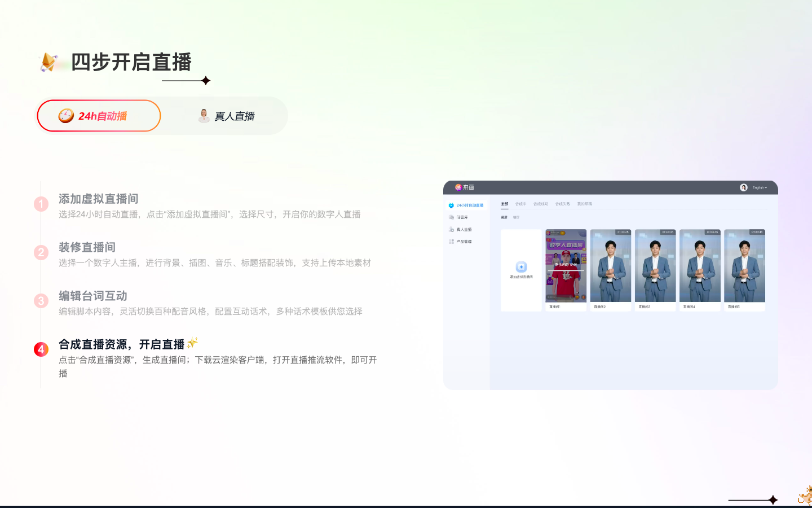The image size is (812, 508).
Task: Select the 24h自动播 mode option
Action: 99,116
